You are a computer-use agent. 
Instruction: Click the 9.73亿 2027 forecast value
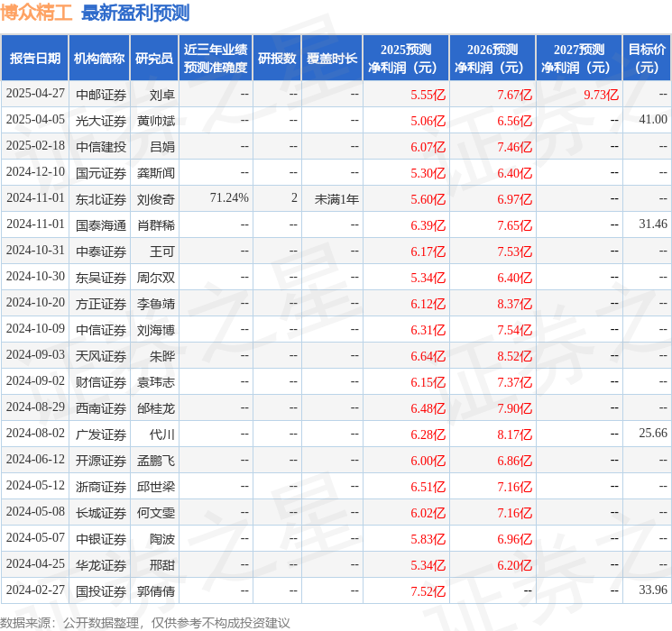click(601, 95)
